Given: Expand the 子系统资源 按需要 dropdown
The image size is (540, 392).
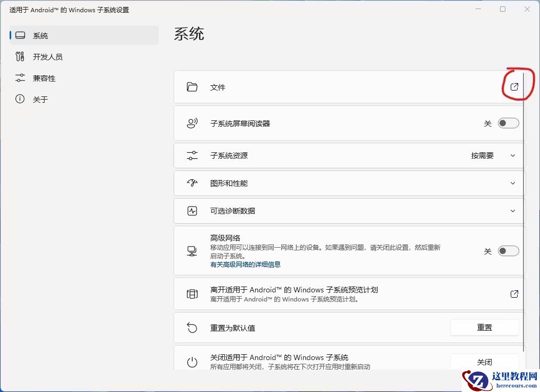Looking at the screenshot, I should (512, 155).
